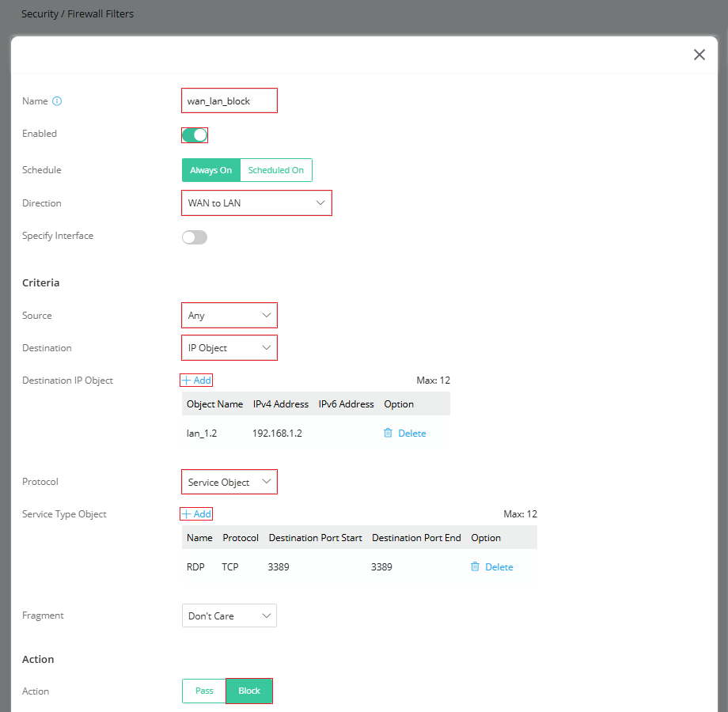Click plus icon to add Service Type Object
Screen dimensions: 728x712
186,513
